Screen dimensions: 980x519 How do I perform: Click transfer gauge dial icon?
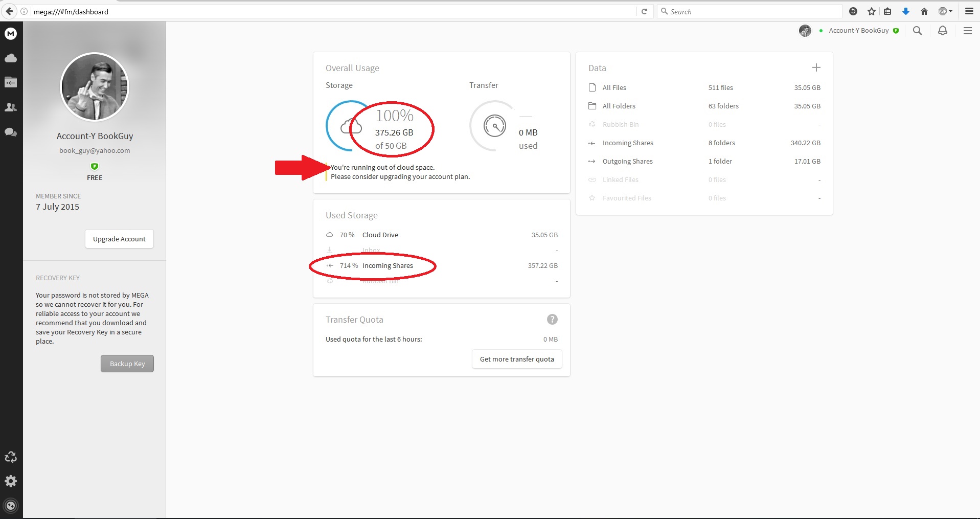495,126
